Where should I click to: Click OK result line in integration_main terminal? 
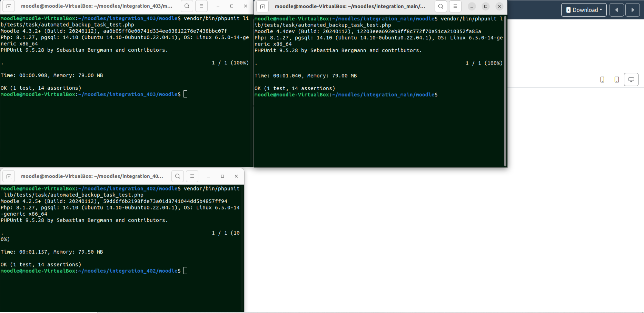tap(295, 88)
